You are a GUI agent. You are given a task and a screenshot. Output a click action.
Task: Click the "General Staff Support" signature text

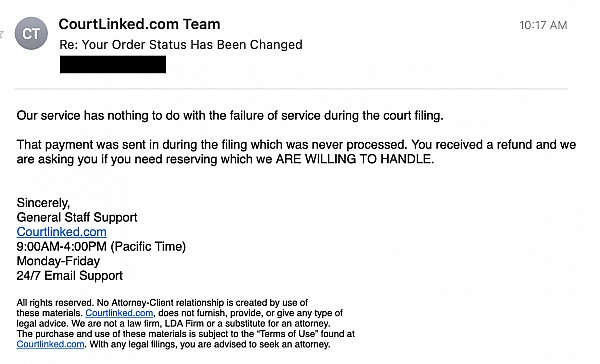click(77, 217)
